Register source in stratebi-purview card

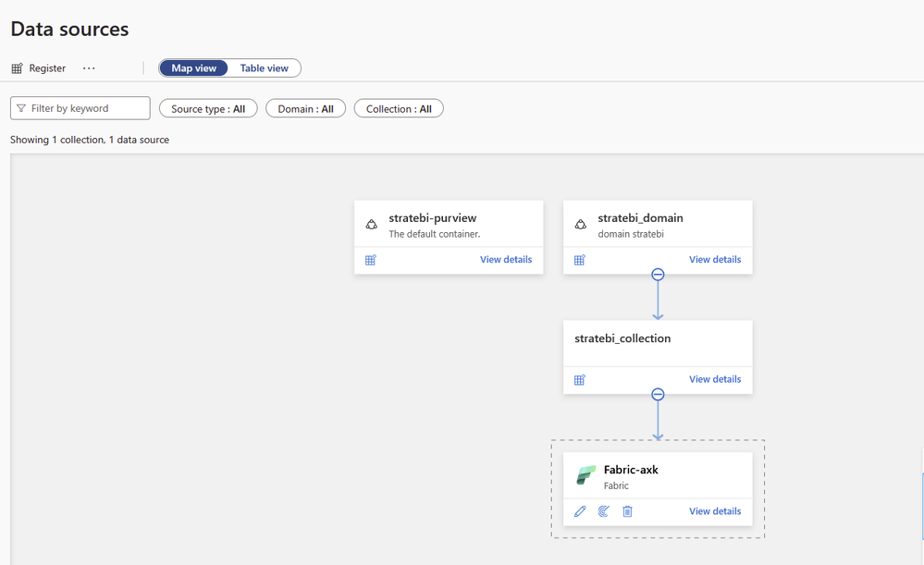point(371,260)
